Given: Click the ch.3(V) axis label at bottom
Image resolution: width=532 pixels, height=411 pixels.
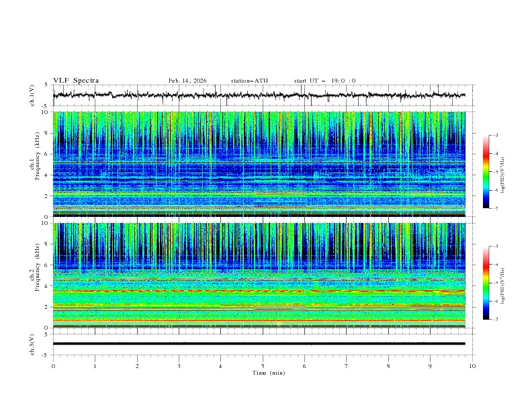Looking at the screenshot, I should tap(32, 344).
